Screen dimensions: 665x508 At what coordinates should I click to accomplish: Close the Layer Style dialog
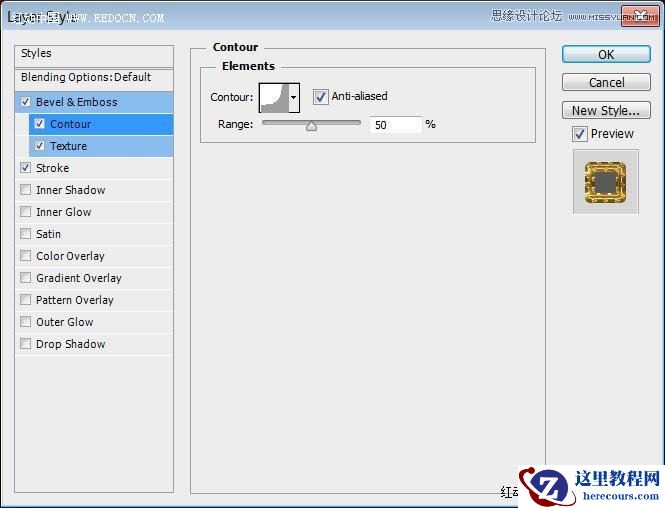click(640, 17)
